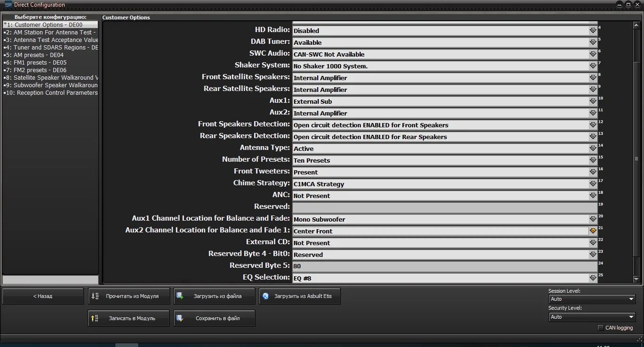This screenshot has height=347, width=644.
Task: Select 6: FM1 presets - DE05
Action: click(x=50, y=62)
